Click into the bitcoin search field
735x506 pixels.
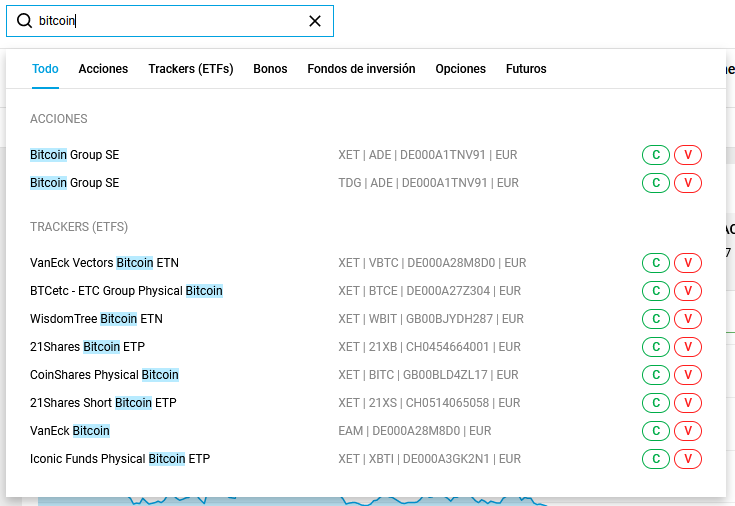pyautogui.click(x=170, y=21)
